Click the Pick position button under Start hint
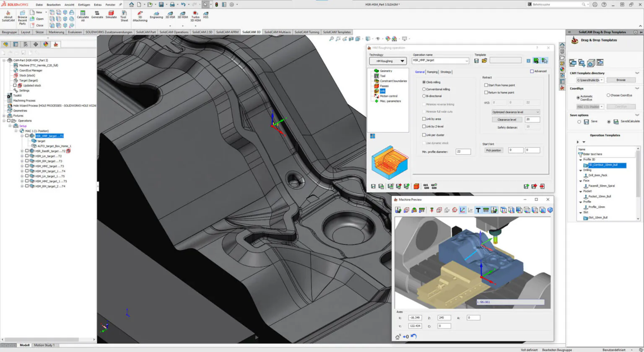 (x=493, y=150)
